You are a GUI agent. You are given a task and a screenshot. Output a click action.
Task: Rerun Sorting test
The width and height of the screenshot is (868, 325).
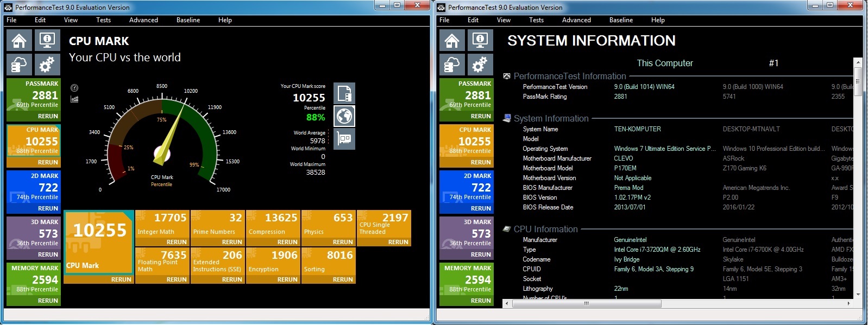pyautogui.click(x=343, y=279)
